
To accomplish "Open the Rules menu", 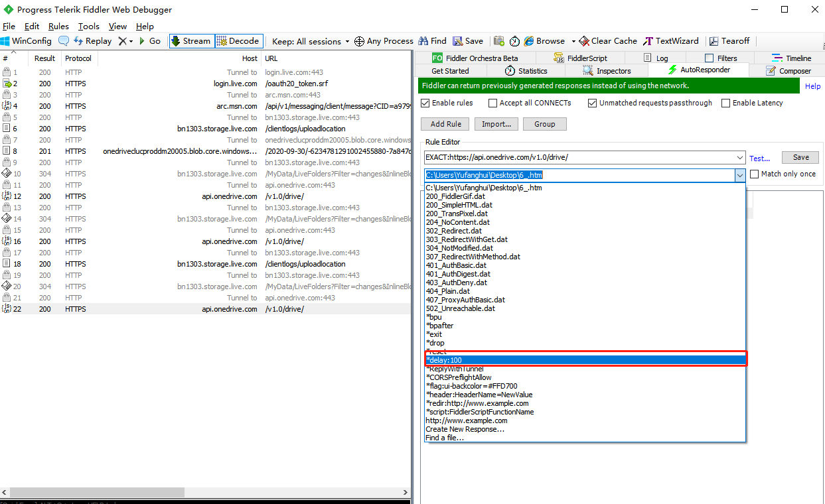I will point(58,27).
